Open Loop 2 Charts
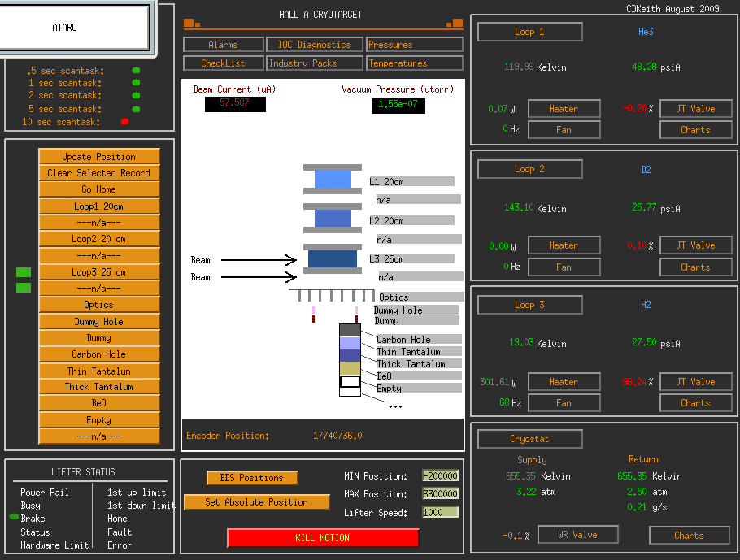Screen dimensions: 740x560 point(695,267)
